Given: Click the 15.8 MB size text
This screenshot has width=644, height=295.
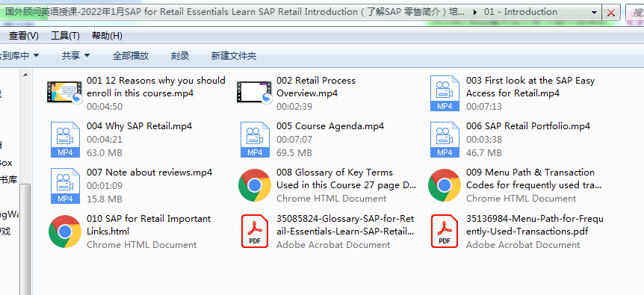Looking at the screenshot, I should [x=105, y=199].
